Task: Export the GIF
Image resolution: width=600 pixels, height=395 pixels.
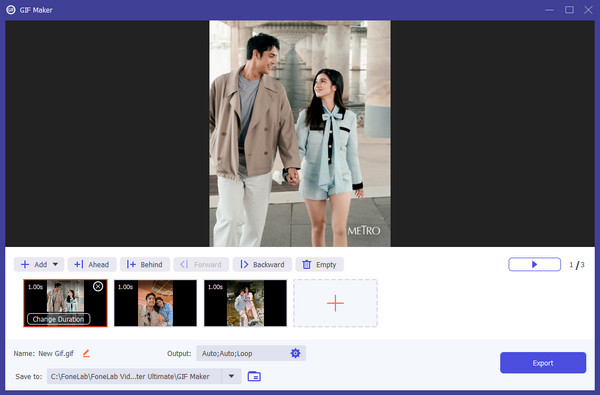Action: [543, 362]
